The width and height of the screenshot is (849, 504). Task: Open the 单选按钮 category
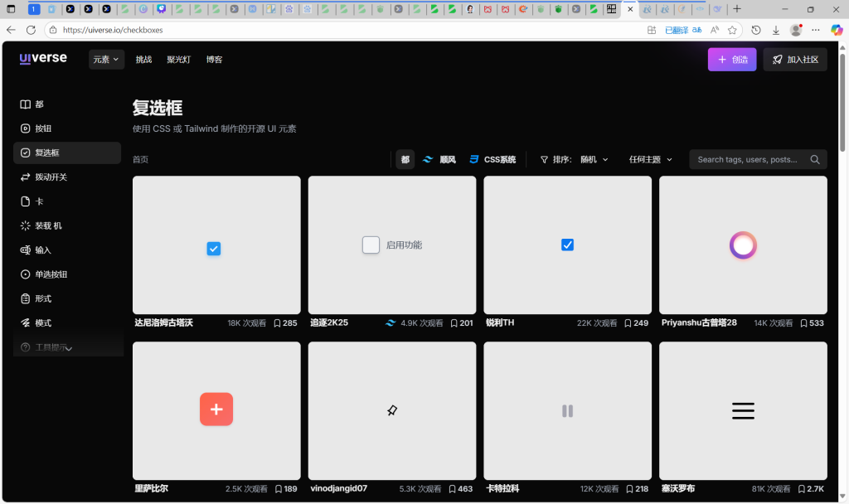point(48,274)
